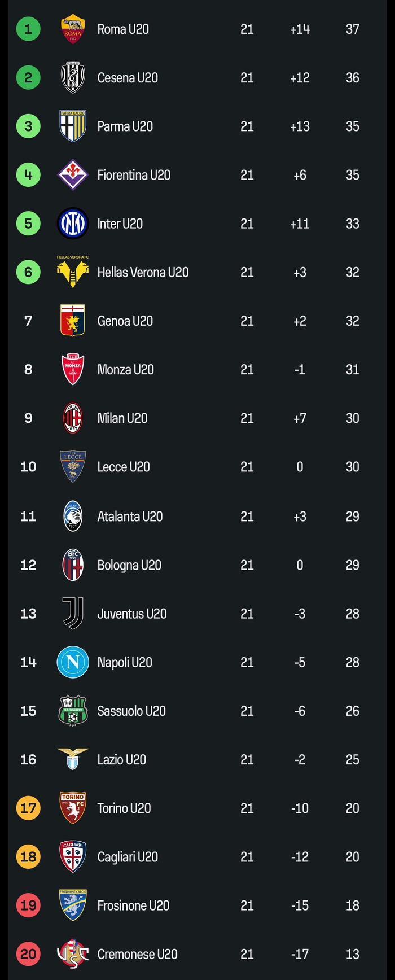Open the Milan U20 team name
This screenshot has width=395, height=980.
pyautogui.click(x=122, y=418)
